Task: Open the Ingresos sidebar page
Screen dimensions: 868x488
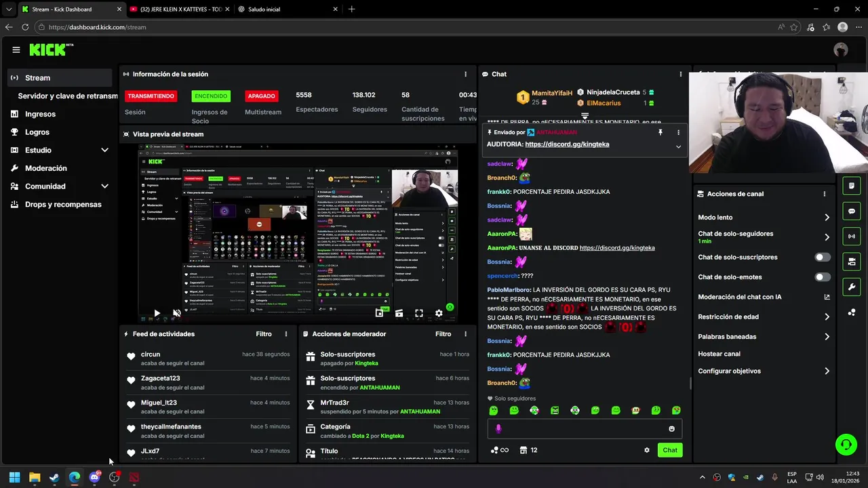Action: 40,114
